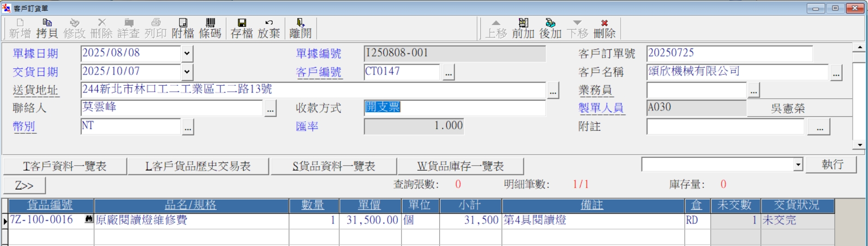868x246 pixels.
Task: Open the 單據日期 date dropdown
Action: [x=186, y=54]
